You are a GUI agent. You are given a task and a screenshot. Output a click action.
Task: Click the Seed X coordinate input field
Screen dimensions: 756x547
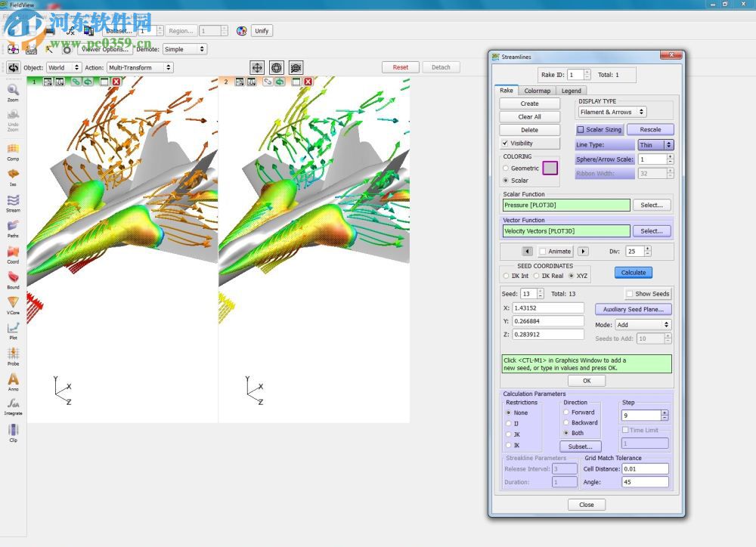point(547,308)
